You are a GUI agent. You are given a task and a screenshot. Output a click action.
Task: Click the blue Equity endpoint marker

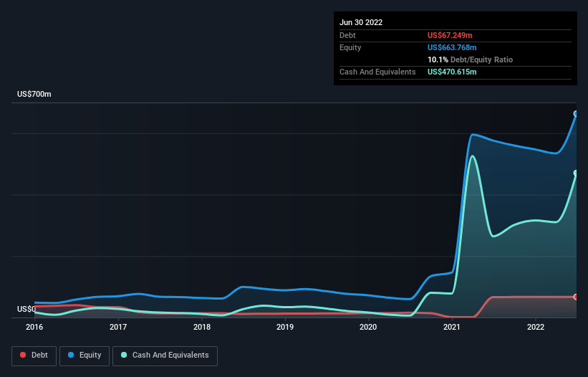[x=576, y=114]
